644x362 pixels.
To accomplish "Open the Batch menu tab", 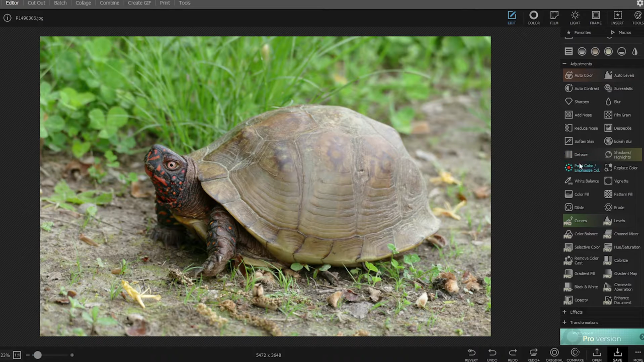I will click(60, 3).
